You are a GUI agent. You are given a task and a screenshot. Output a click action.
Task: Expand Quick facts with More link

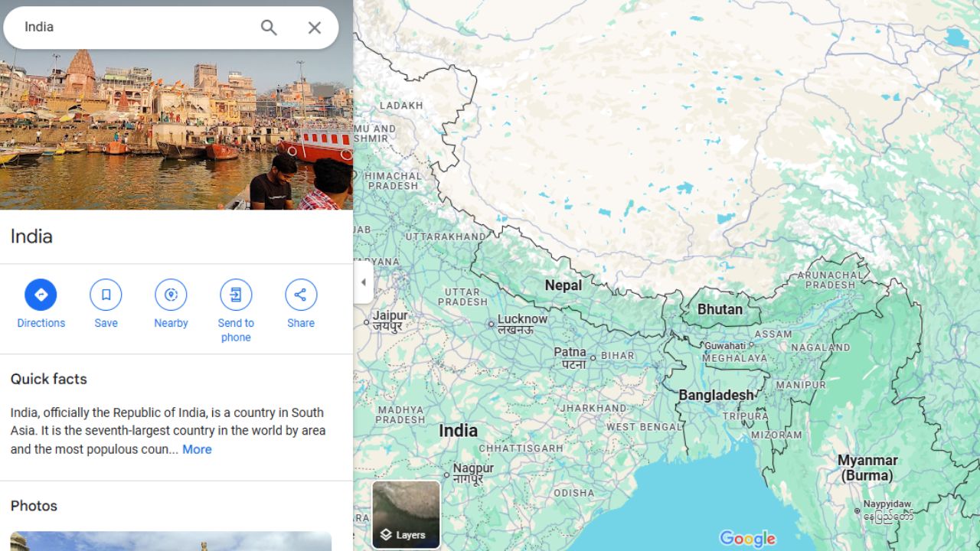point(197,449)
